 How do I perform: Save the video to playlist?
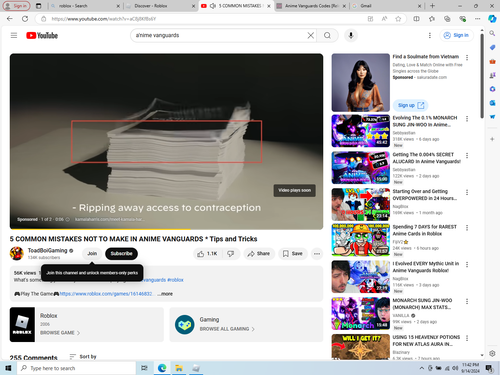293,254
